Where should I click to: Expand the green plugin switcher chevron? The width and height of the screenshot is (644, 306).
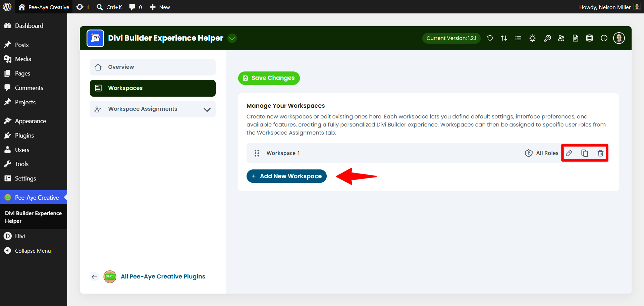tap(232, 38)
